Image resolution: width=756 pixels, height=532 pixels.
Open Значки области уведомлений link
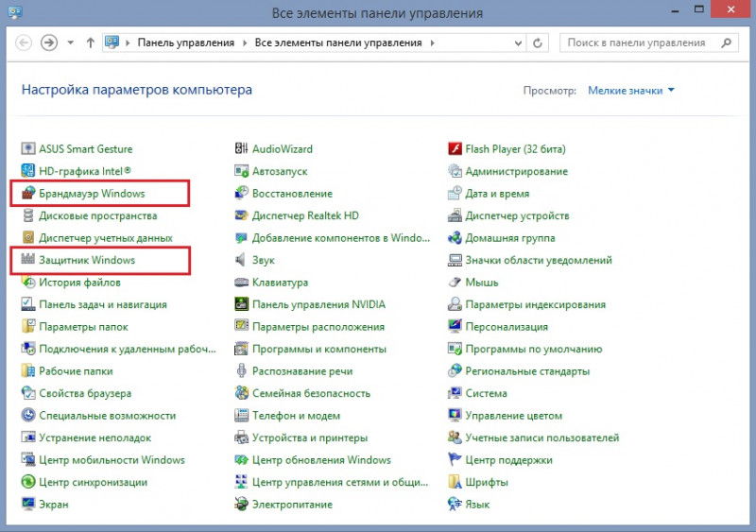539,260
